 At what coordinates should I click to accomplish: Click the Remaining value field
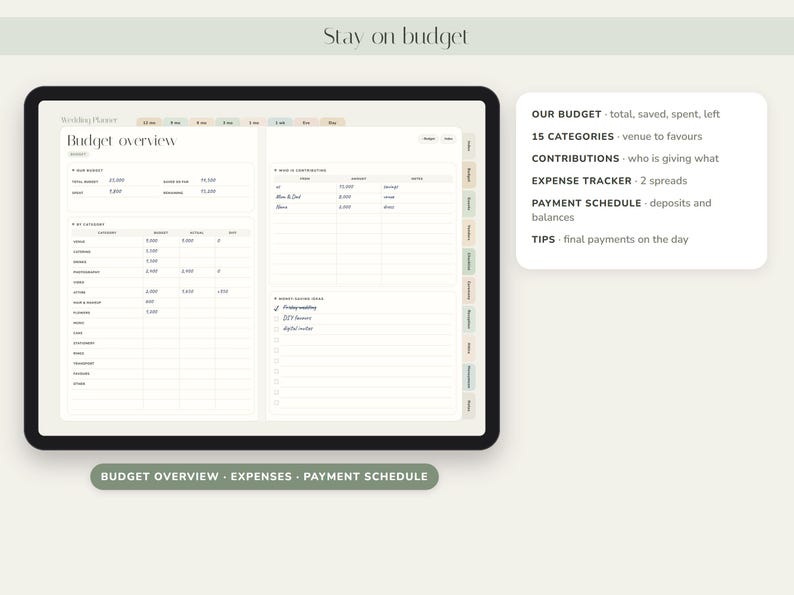pos(224,192)
